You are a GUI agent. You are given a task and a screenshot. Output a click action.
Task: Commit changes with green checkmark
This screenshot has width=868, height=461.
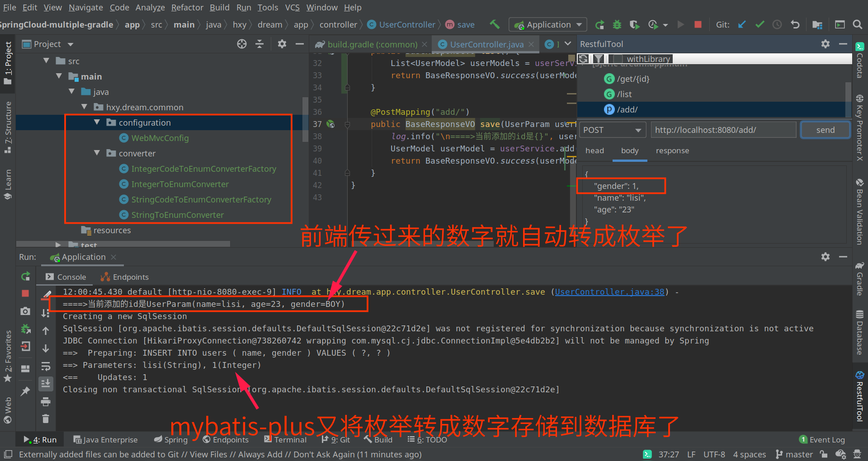point(759,24)
